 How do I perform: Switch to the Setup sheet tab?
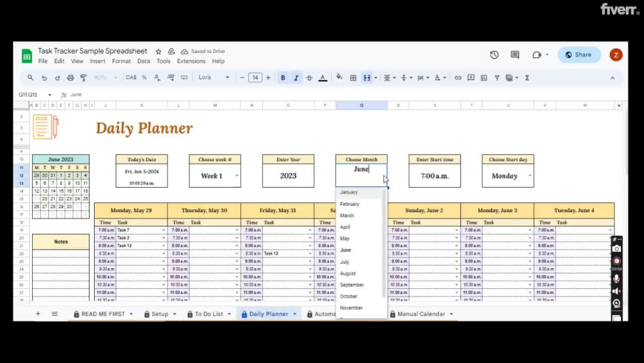click(x=160, y=314)
